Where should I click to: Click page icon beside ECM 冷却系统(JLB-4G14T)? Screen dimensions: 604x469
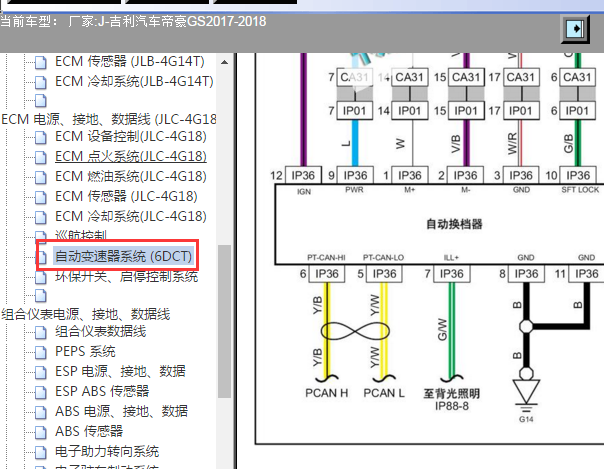coord(40,82)
